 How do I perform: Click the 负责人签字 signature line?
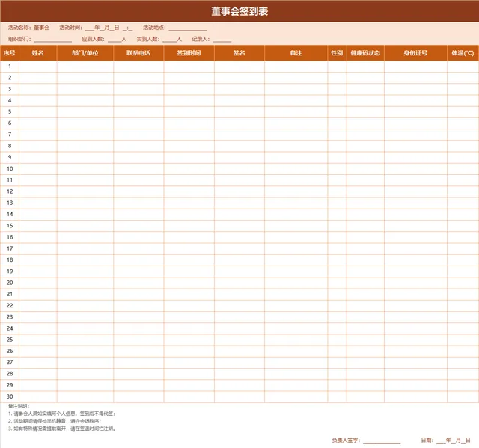(382, 441)
